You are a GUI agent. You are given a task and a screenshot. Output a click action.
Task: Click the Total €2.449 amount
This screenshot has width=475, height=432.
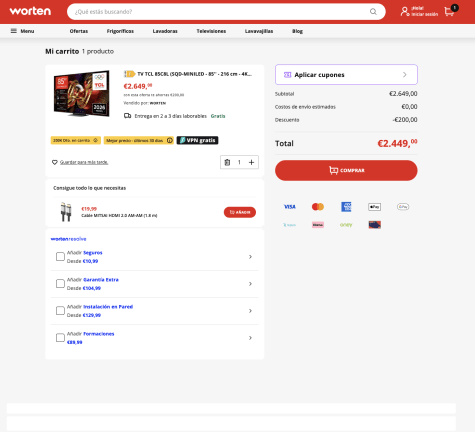[397, 143]
